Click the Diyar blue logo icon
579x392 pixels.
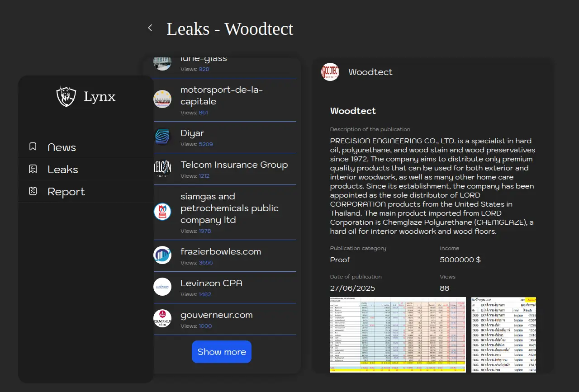(x=162, y=137)
